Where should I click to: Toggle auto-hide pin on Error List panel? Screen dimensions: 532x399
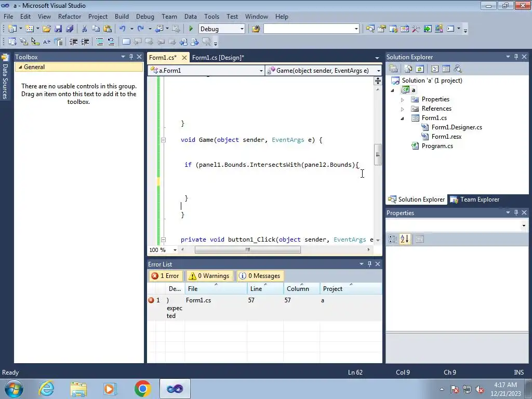369,263
